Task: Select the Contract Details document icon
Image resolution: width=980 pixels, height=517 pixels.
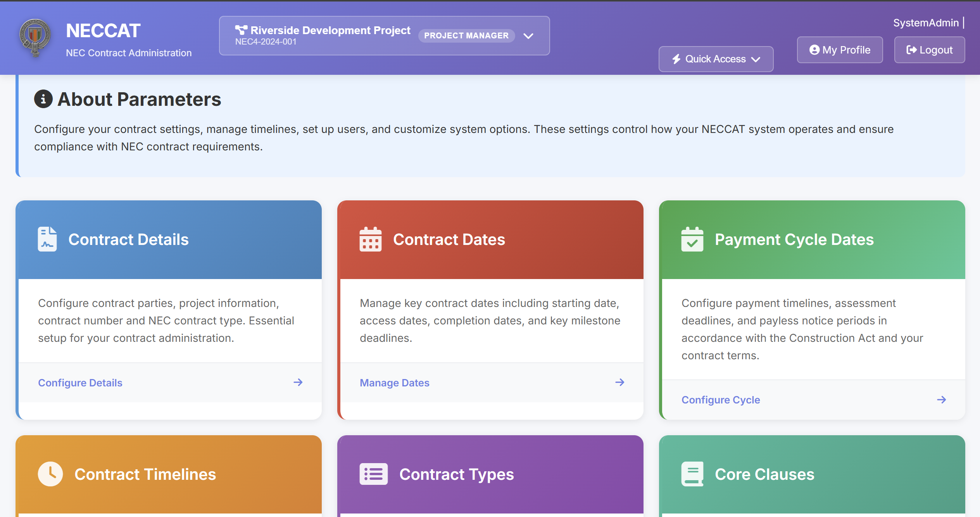Action: (x=48, y=239)
